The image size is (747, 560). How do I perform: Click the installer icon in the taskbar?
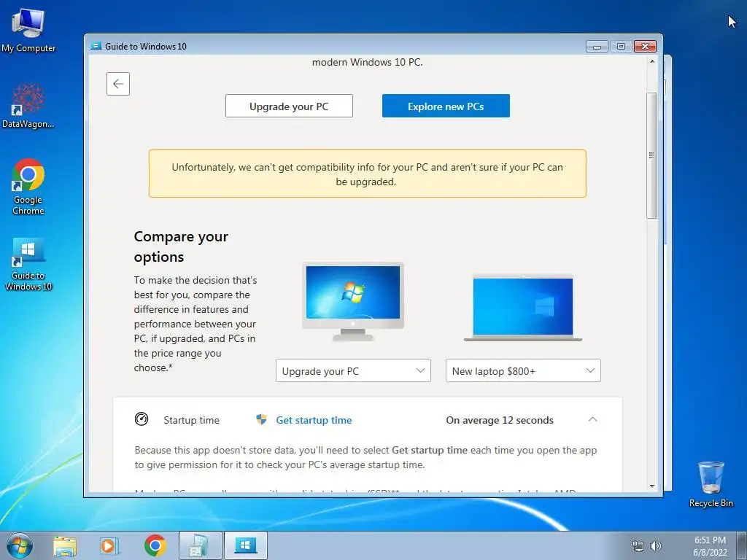click(x=200, y=545)
